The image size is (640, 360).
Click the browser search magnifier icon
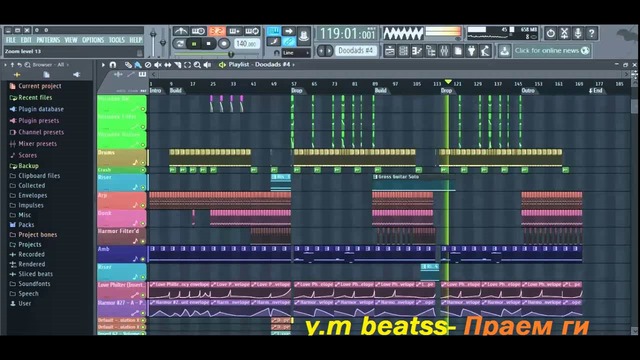27,65
